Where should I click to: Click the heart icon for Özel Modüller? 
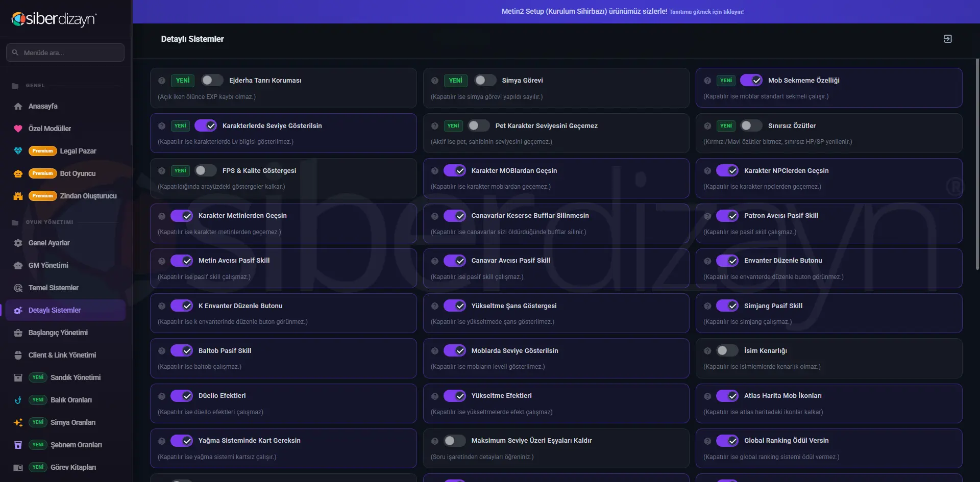[18, 129]
